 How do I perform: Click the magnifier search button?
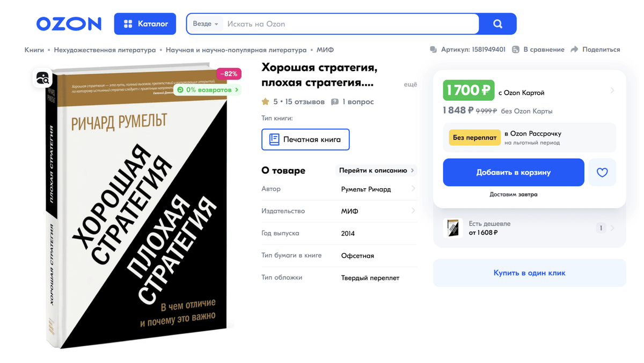click(497, 24)
